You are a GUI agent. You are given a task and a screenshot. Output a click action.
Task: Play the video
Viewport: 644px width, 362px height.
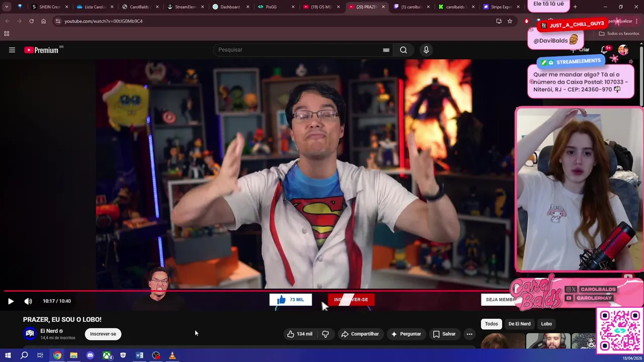[11, 301]
